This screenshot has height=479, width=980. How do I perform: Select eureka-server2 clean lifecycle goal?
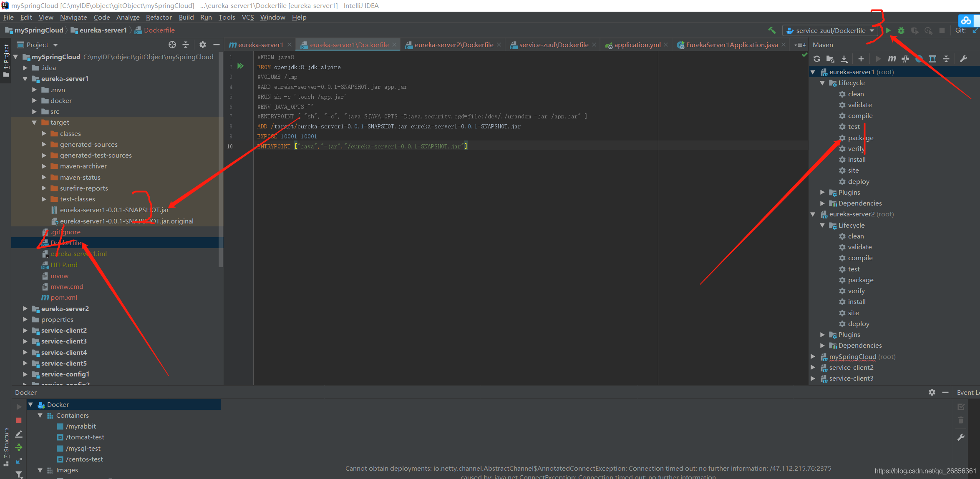[x=856, y=236]
